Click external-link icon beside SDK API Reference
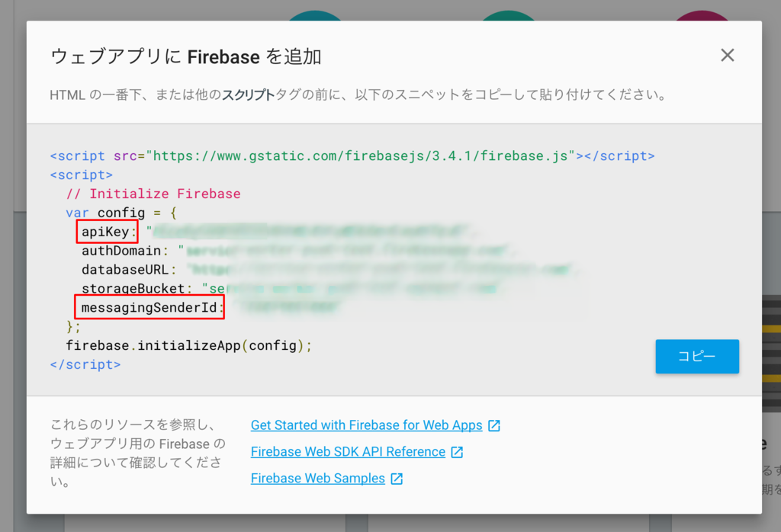Screen dimensions: 781x532 (x=457, y=452)
